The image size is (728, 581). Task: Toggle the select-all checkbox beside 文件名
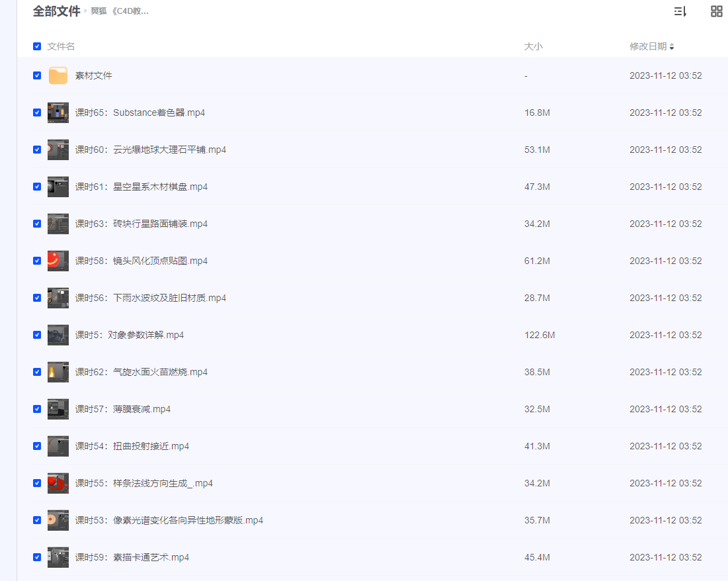point(37,46)
